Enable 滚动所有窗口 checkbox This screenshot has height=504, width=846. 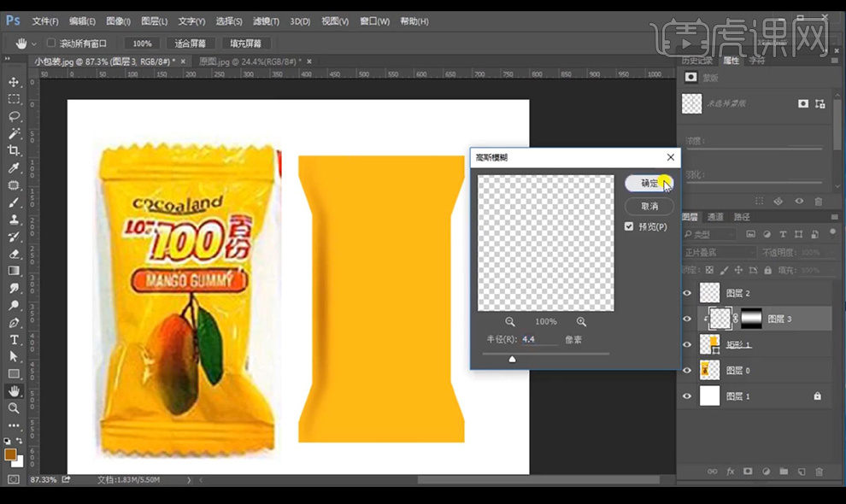[51, 43]
